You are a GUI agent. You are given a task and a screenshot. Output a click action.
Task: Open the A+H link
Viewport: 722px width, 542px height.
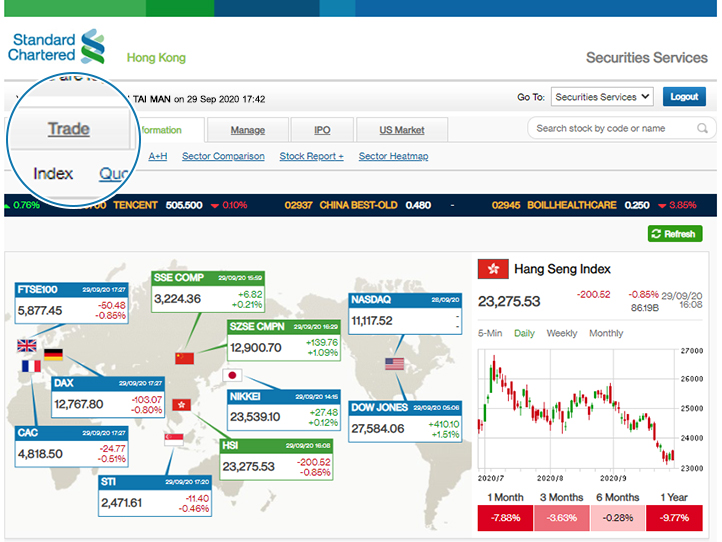(x=157, y=156)
